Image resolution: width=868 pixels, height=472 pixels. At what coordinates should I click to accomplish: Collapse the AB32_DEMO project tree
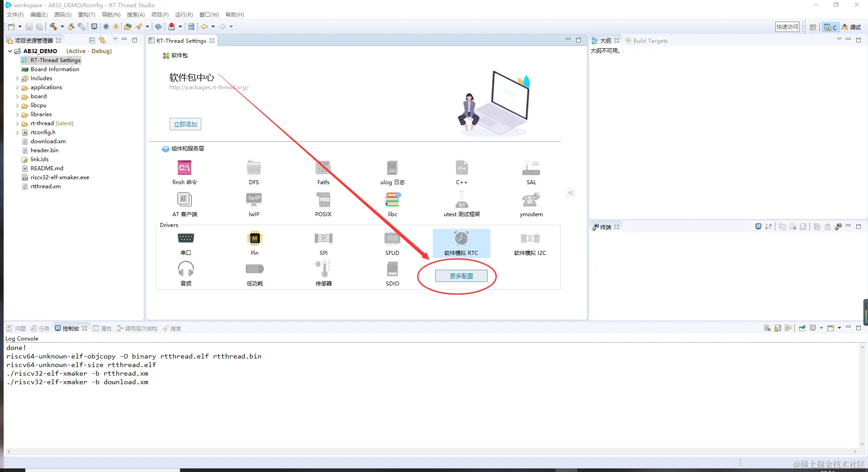(10, 51)
